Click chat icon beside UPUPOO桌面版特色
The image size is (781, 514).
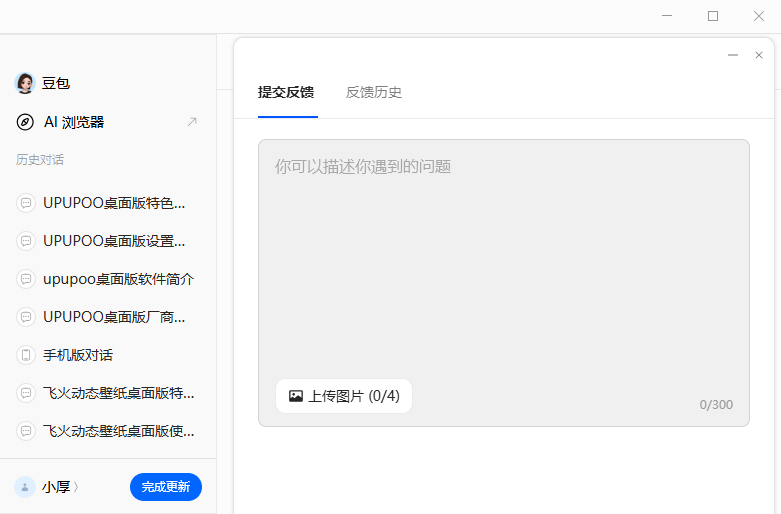pos(26,203)
